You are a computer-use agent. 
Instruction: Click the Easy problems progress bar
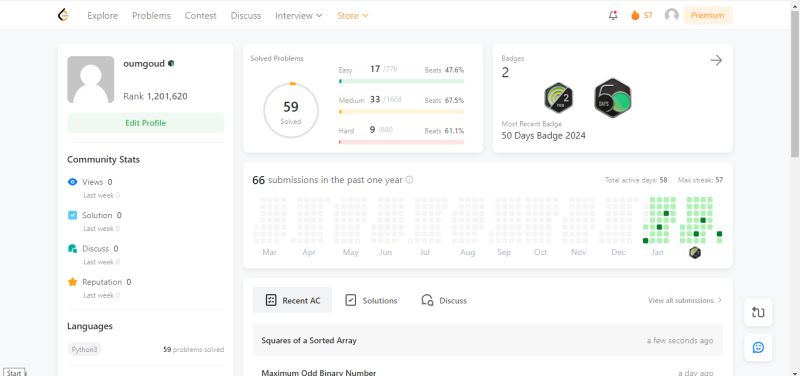[x=402, y=81]
